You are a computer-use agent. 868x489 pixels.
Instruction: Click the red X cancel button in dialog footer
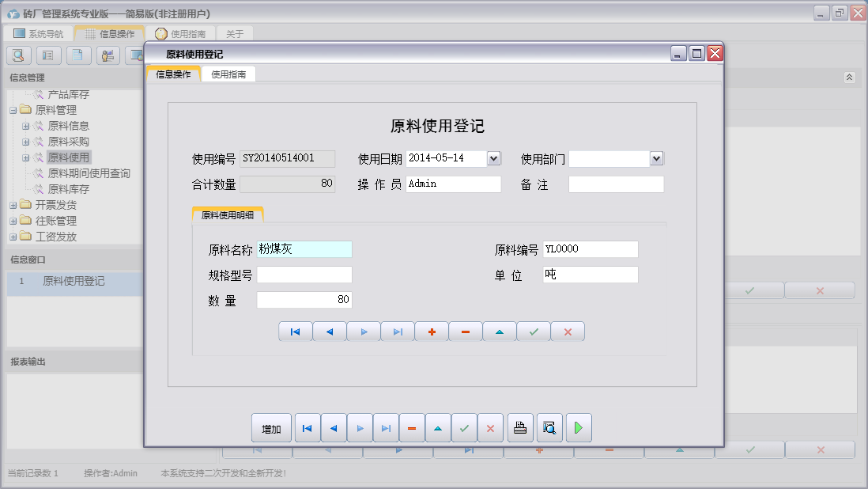[x=490, y=427]
